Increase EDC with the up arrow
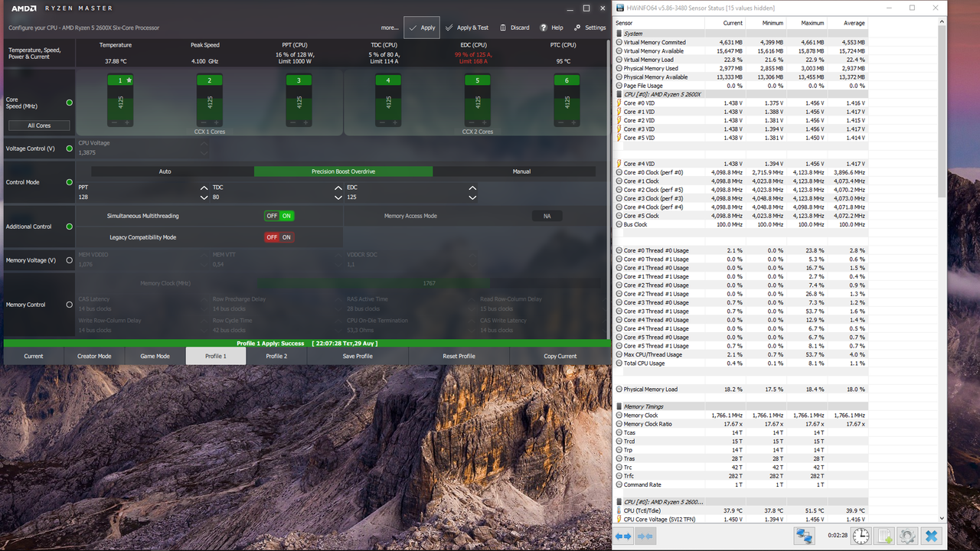980x551 pixels. coord(472,187)
